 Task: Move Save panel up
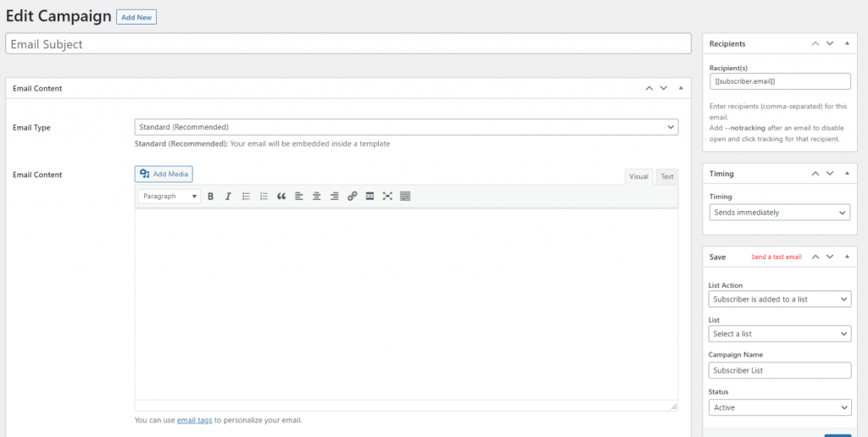click(x=815, y=257)
